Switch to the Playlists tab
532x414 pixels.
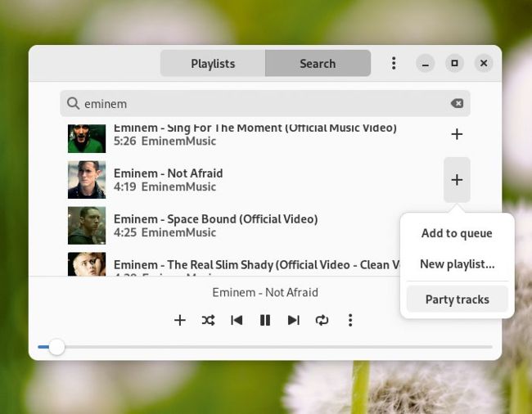[213, 63]
